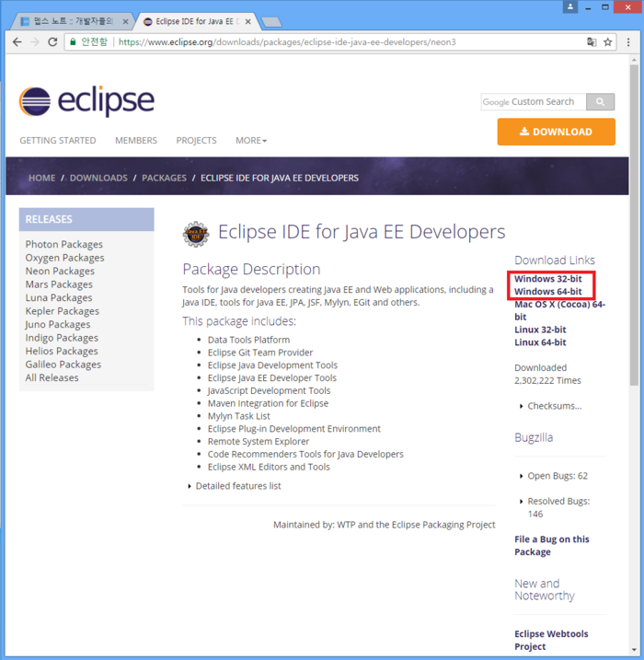
Task: Download the Linux 32-bit package
Action: 540,330
